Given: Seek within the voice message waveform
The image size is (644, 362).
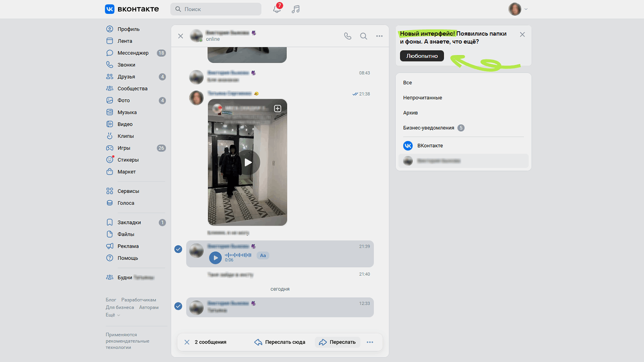Looking at the screenshot, I should (x=238, y=255).
